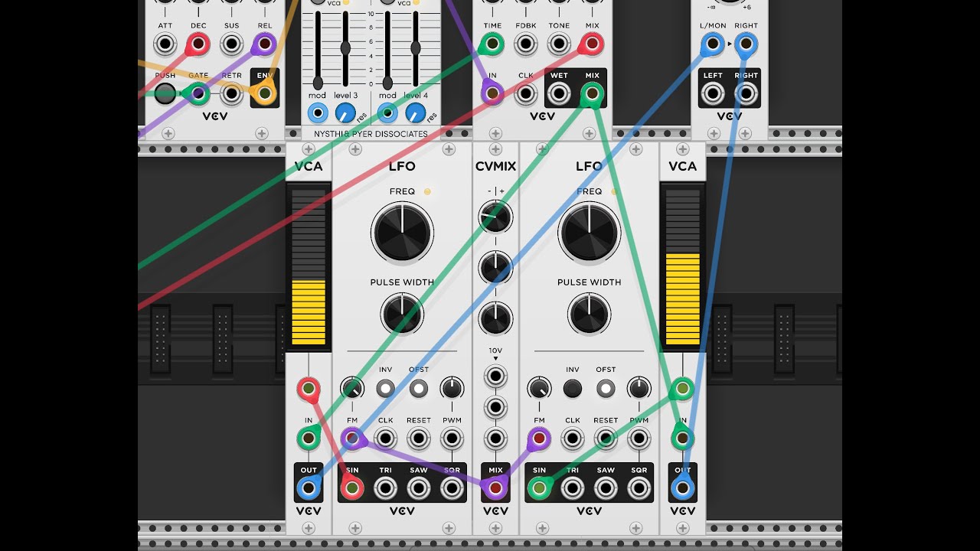Click the ENV output jack on ADSR
980x551 pixels.
pyautogui.click(x=264, y=94)
